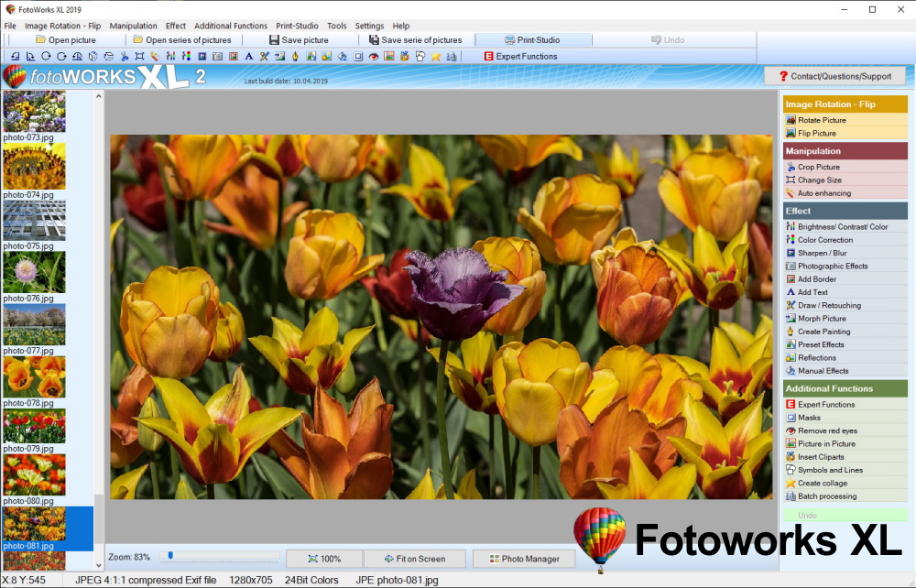
Task: Select Sharpen / Blur in the Effect panel
Action: (822, 253)
